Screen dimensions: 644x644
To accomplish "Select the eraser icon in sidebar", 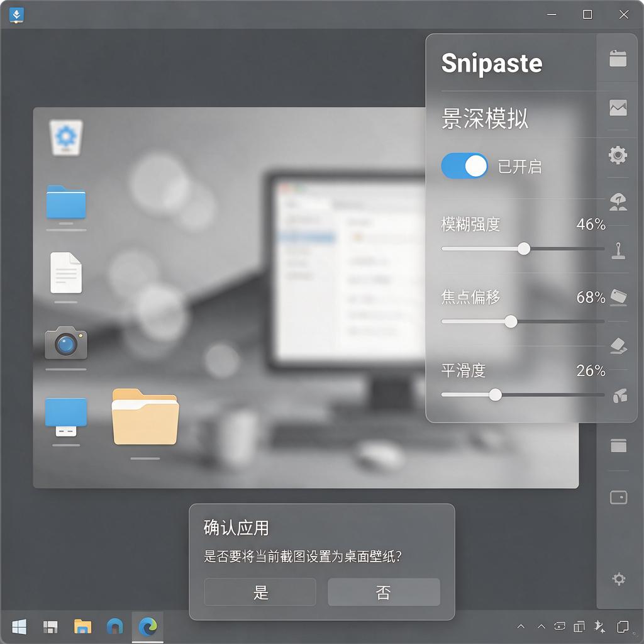I will [x=619, y=346].
